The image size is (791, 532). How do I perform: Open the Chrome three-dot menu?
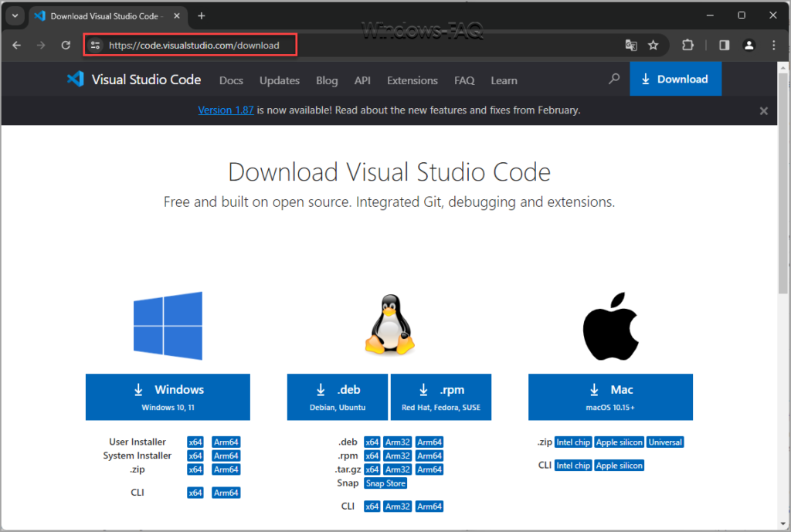pos(774,46)
